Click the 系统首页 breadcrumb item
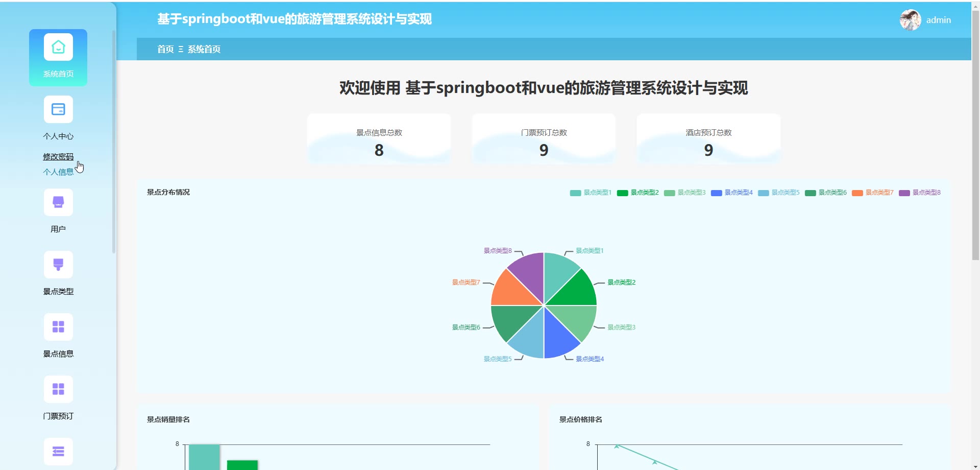Image resolution: width=980 pixels, height=470 pixels. tap(204, 49)
